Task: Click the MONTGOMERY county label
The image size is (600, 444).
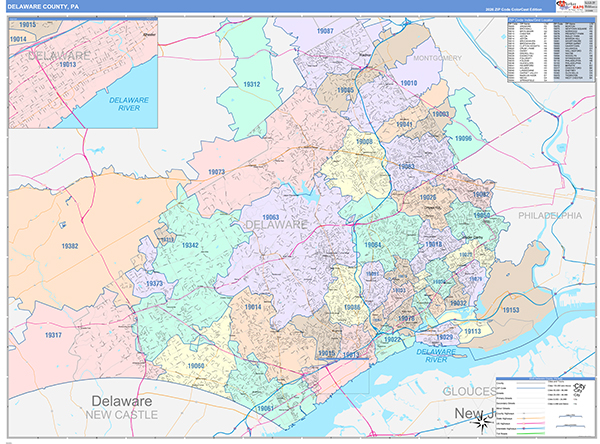Action: [437, 58]
